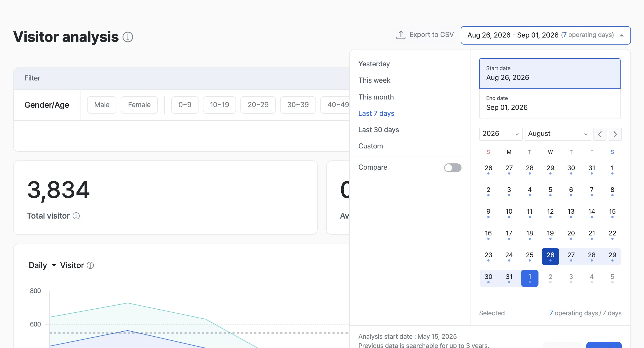Viewport: 644px width, 348px height.
Task: Select the This month preset
Action: coord(376,97)
